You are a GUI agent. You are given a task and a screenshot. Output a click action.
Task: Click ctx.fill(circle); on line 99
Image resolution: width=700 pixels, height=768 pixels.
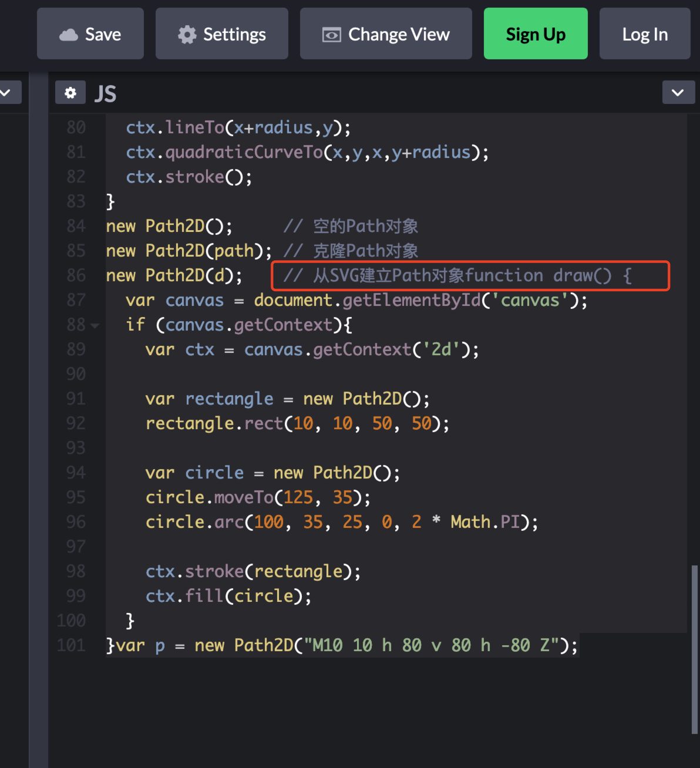coord(228,596)
